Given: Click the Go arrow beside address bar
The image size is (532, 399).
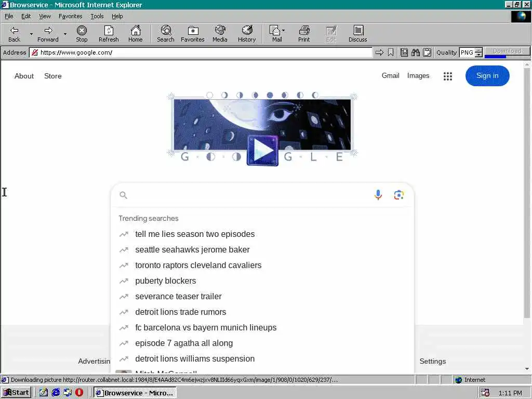Looking at the screenshot, I should (379, 52).
